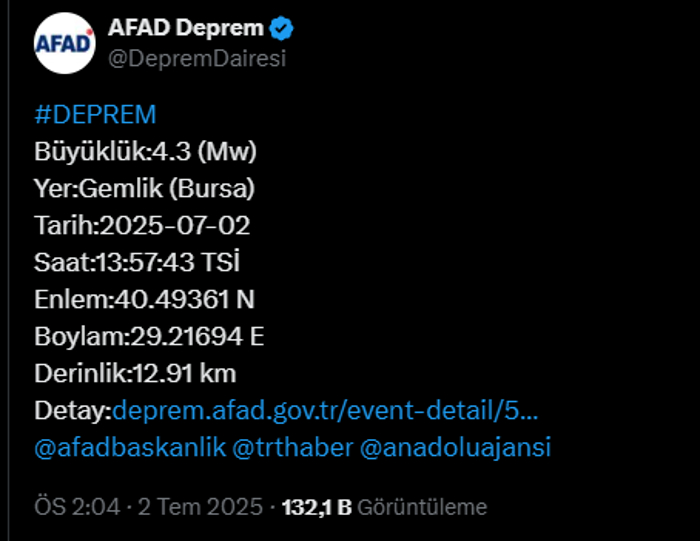Open the @DepremDairesi handle
The height and width of the screenshot is (541, 700).
(x=197, y=59)
